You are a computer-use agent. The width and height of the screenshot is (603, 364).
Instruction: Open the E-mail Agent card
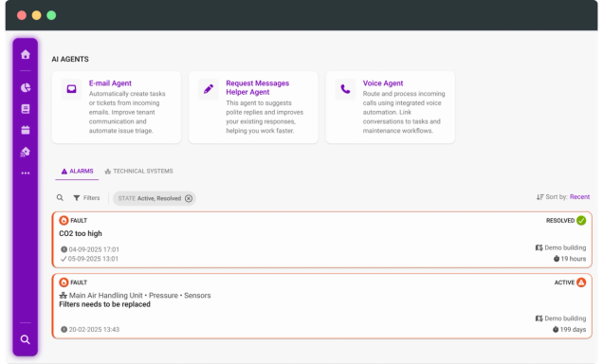click(x=116, y=107)
